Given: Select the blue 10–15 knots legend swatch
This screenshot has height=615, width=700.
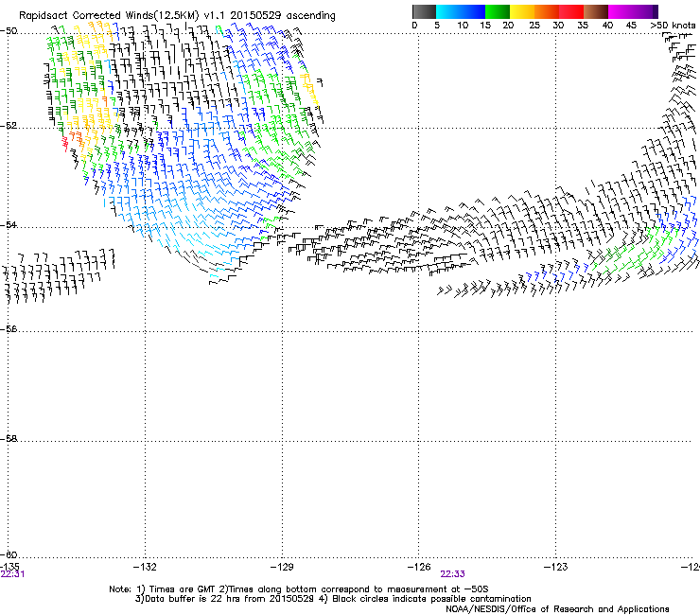Looking at the screenshot, I should (x=473, y=11).
